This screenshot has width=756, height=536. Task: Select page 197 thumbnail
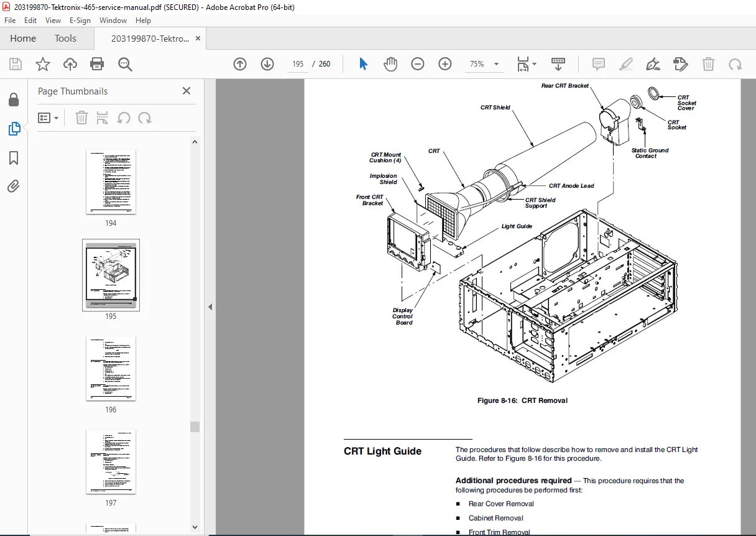pyautogui.click(x=111, y=462)
